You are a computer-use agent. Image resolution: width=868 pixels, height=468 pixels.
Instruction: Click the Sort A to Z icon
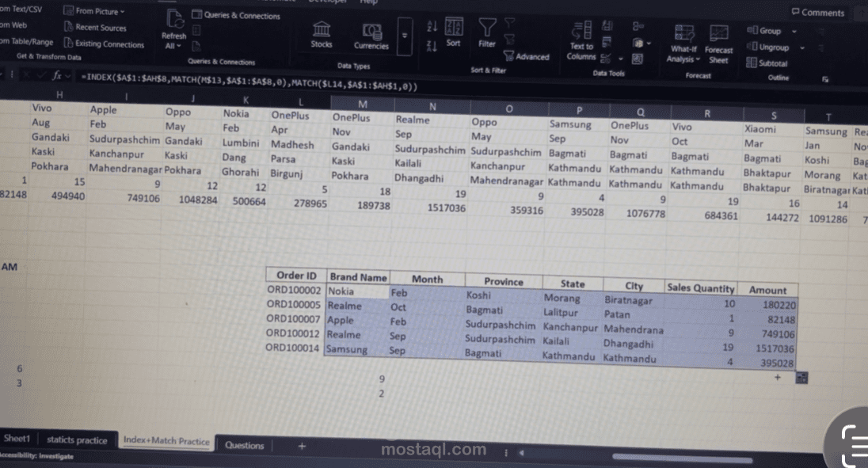click(431, 25)
